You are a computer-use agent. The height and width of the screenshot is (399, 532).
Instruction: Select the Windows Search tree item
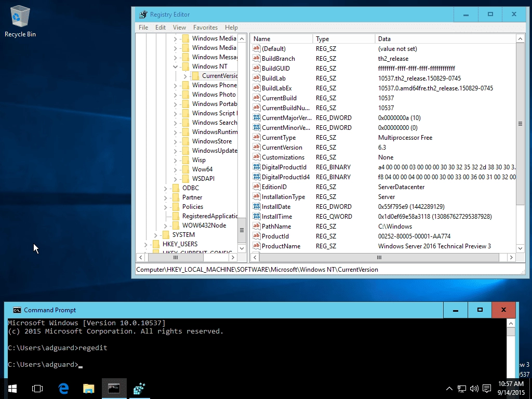215,123
